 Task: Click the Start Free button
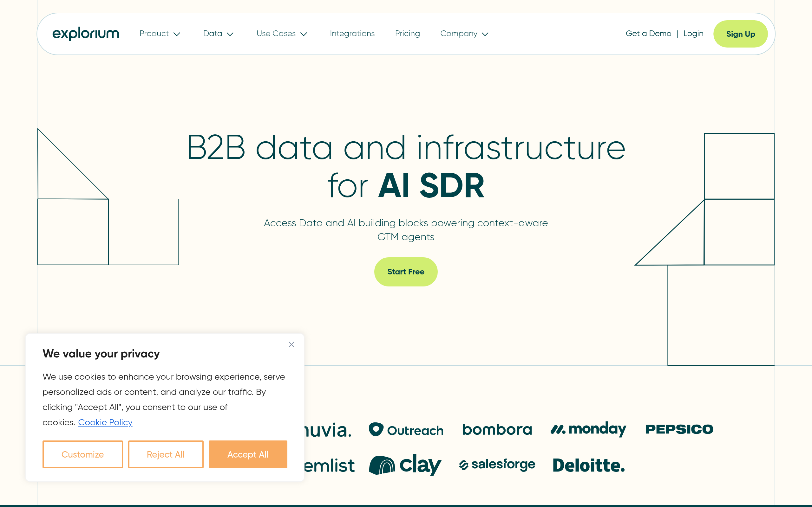(406, 272)
